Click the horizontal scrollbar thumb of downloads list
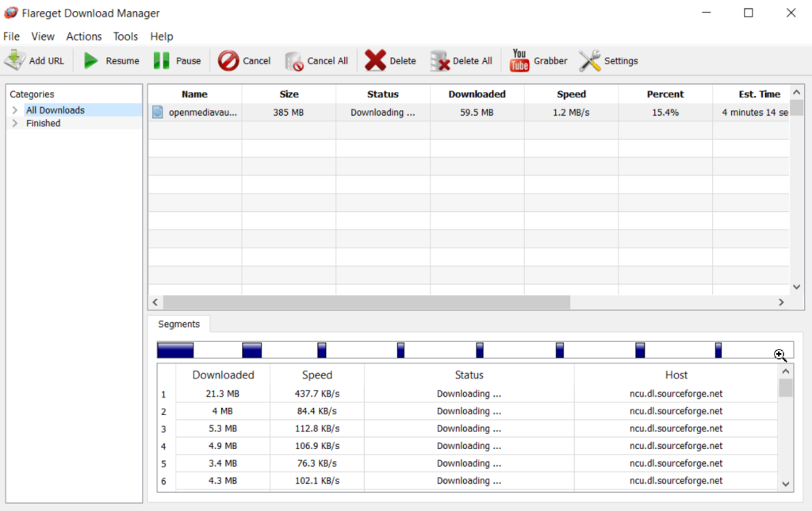812x511 pixels. pos(366,302)
